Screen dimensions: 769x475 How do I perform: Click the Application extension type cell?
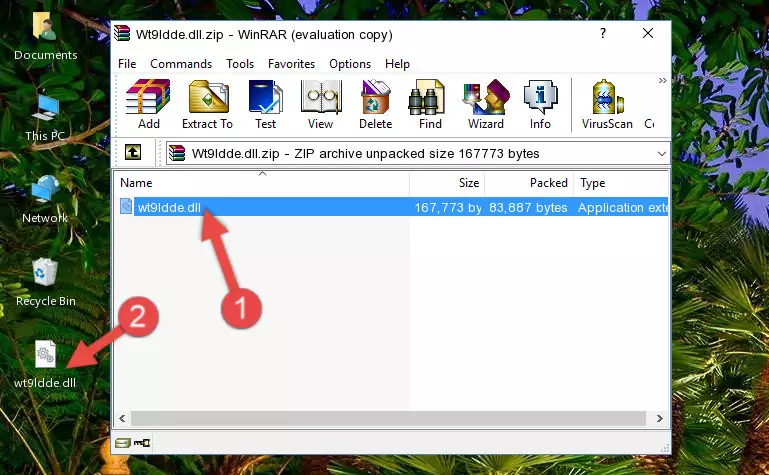(622, 207)
